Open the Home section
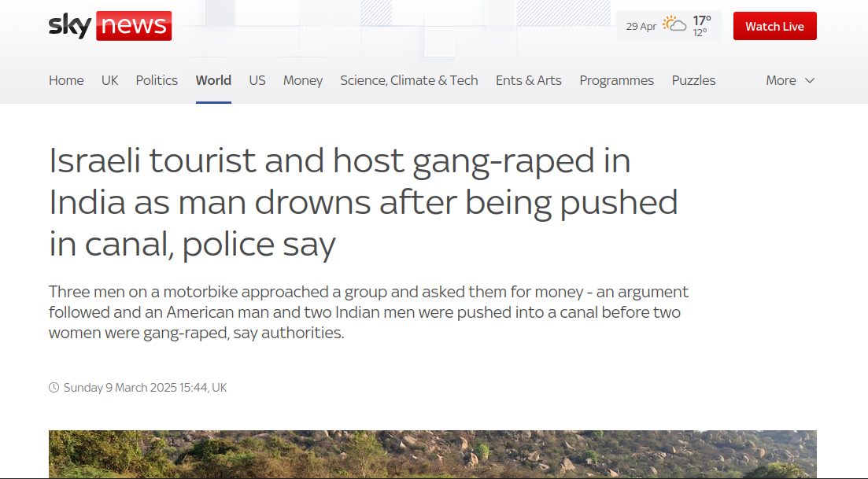This screenshot has width=868, height=479. coord(66,81)
